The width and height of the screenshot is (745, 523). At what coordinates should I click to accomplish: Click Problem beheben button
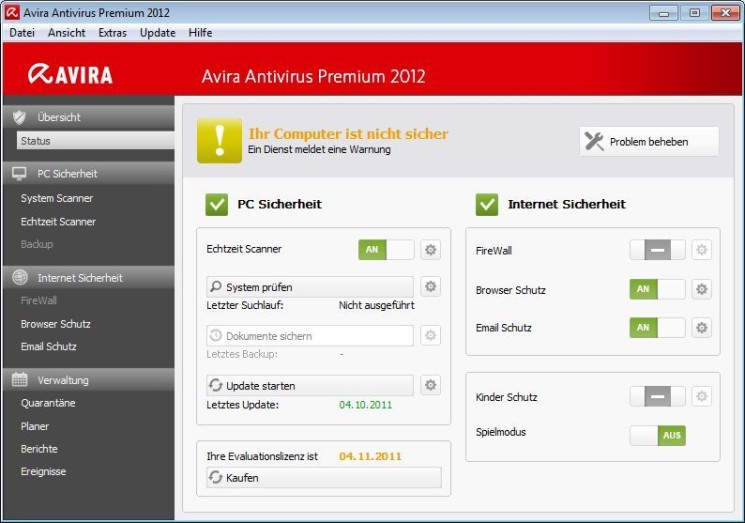649,142
